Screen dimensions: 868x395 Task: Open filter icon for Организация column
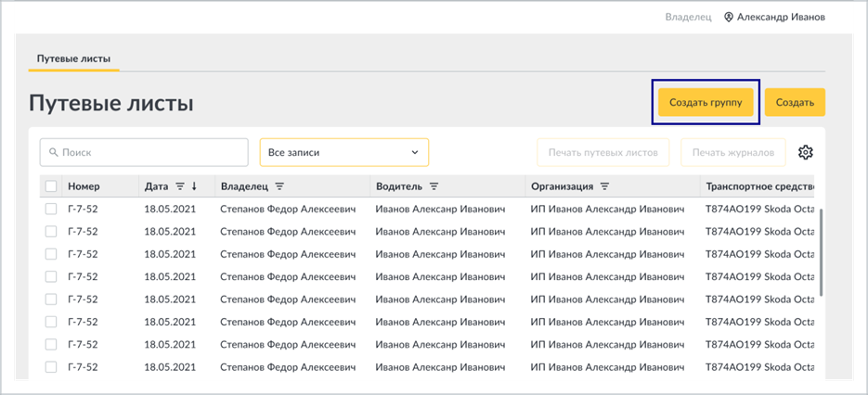point(604,186)
